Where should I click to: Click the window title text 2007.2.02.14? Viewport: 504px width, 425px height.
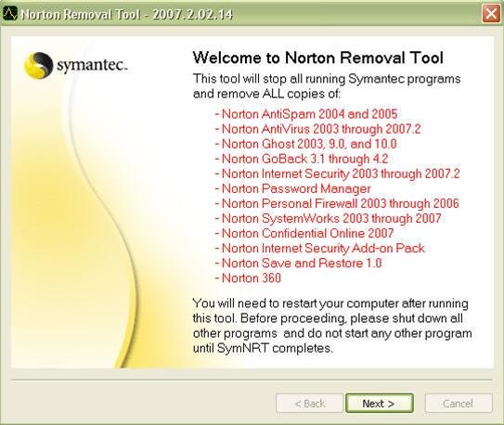[192, 15]
